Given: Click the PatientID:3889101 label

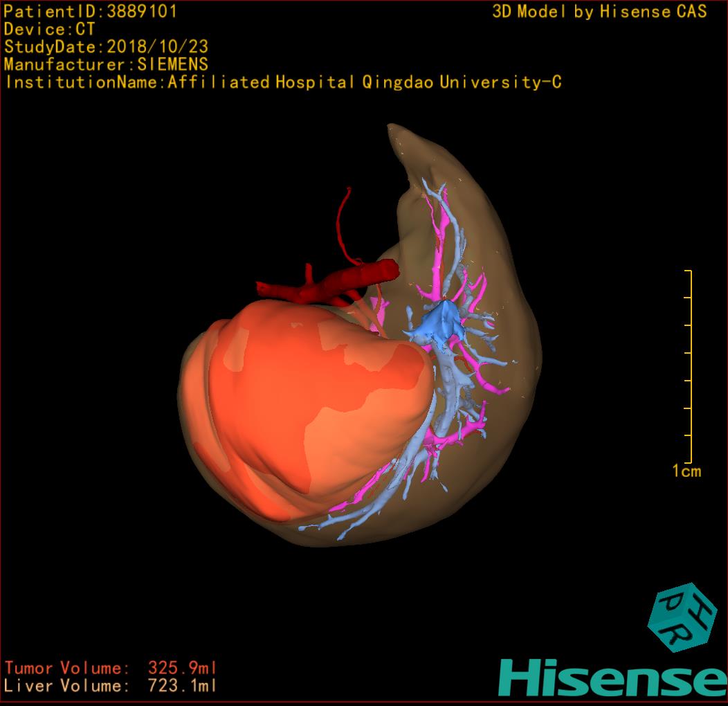Looking at the screenshot, I should (91, 12).
